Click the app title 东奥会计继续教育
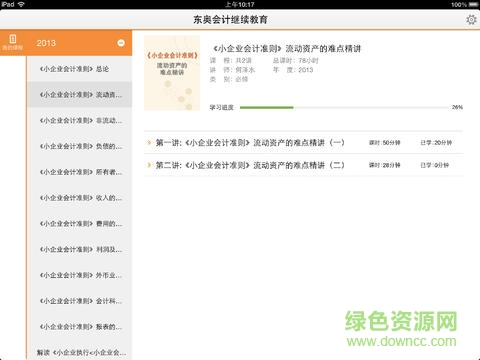Screen dimensions: 480x360 230,20
